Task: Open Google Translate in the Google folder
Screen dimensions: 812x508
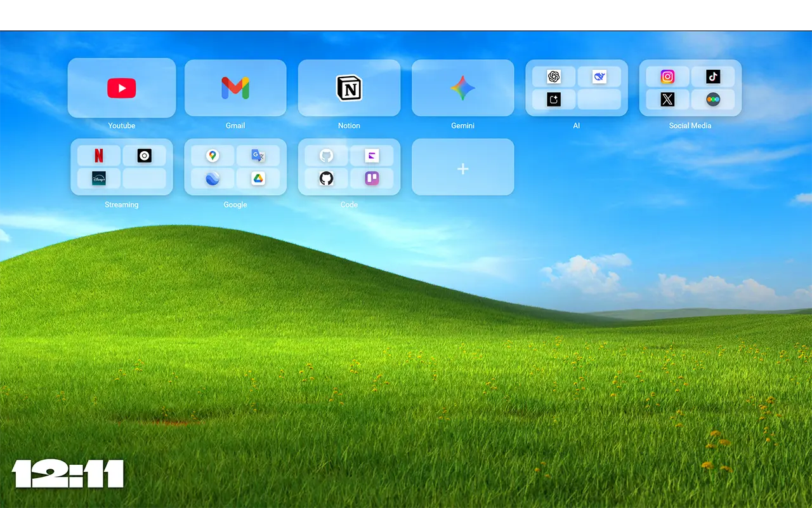Action: [258, 156]
